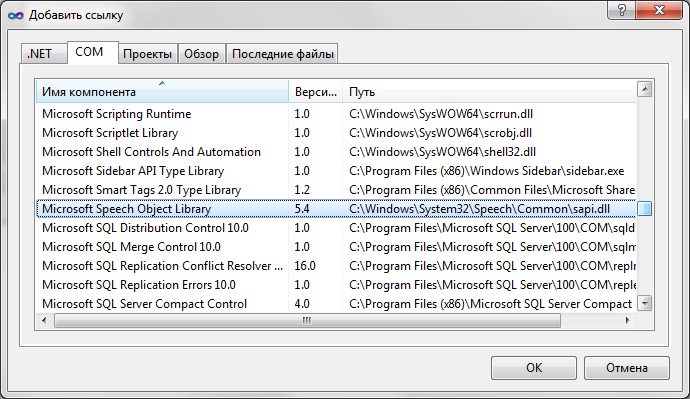Select Microsoft Smart Tags 2.0 Type Library
The height and width of the screenshot is (399, 690).
pyautogui.click(x=336, y=190)
